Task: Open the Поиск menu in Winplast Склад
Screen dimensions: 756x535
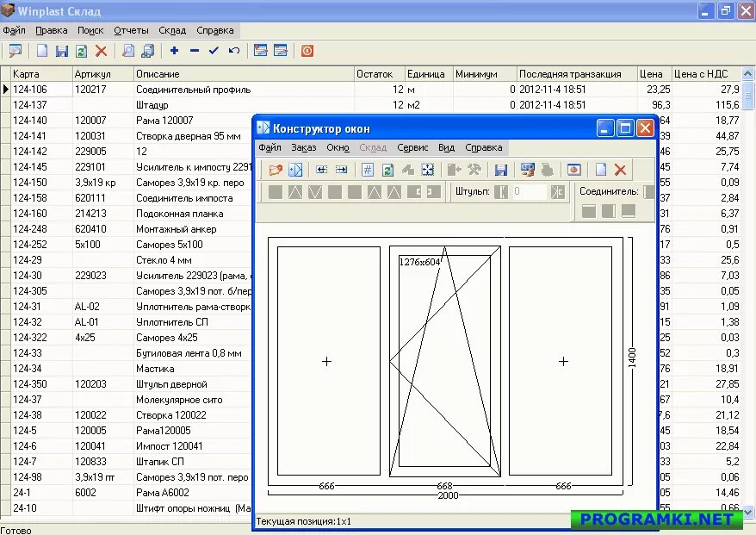Action: [90, 30]
